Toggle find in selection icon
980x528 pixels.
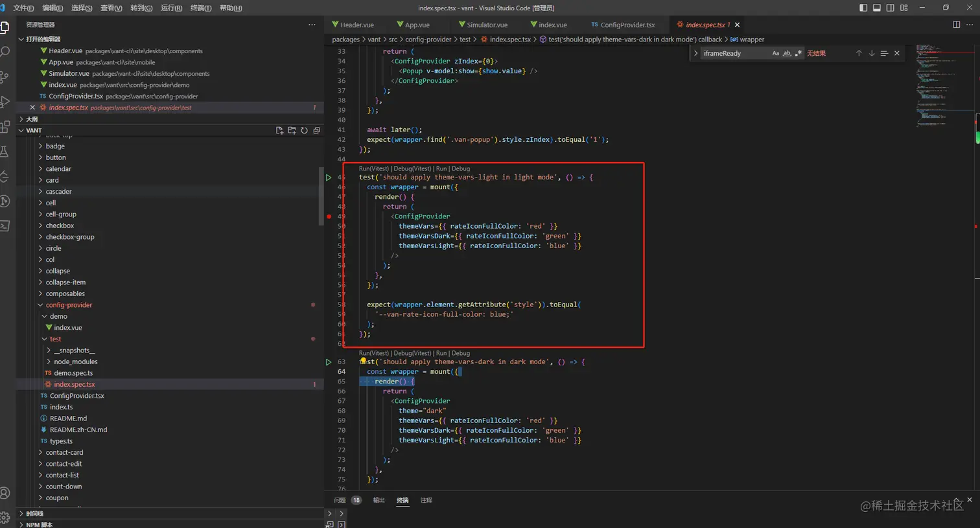(x=884, y=53)
